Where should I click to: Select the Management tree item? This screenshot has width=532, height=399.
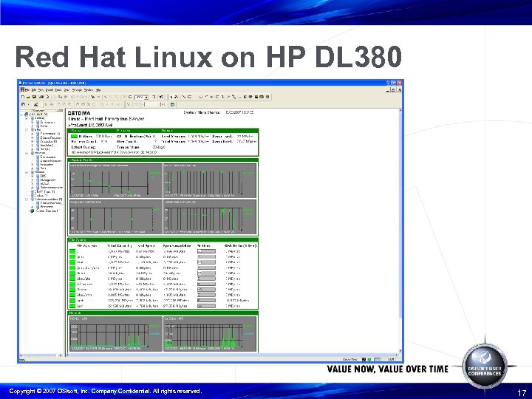(x=47, y=180)
